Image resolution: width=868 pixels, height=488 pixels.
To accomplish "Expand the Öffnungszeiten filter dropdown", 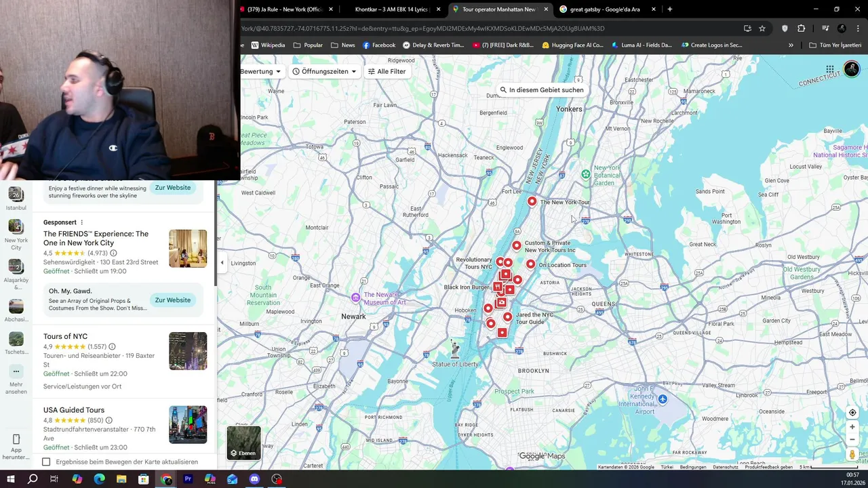I will (x=324, y=71).
